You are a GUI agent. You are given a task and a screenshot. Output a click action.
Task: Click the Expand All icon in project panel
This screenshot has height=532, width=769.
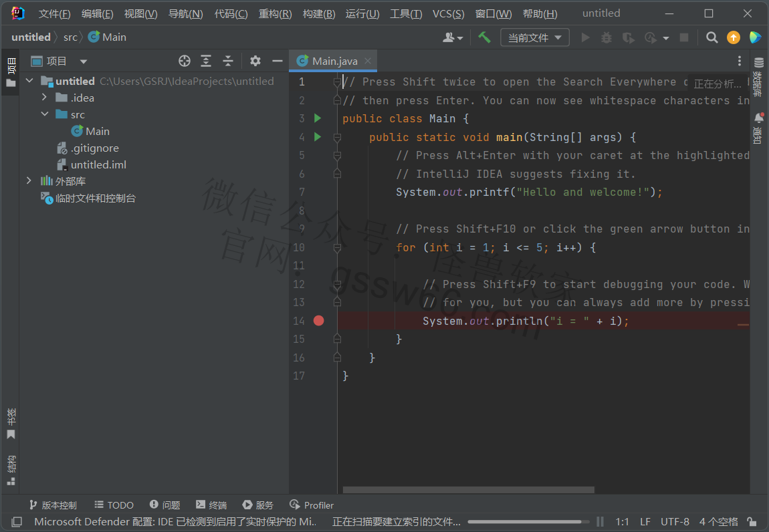[x=206, y=61]
